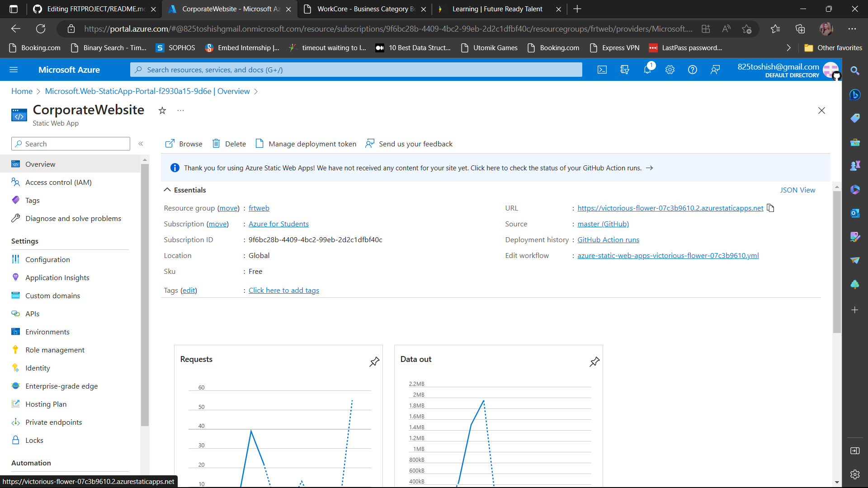Viewport: 868px width, 488px height.
Task: Click Browse to open the site
Action: click(x=184, y=144)
